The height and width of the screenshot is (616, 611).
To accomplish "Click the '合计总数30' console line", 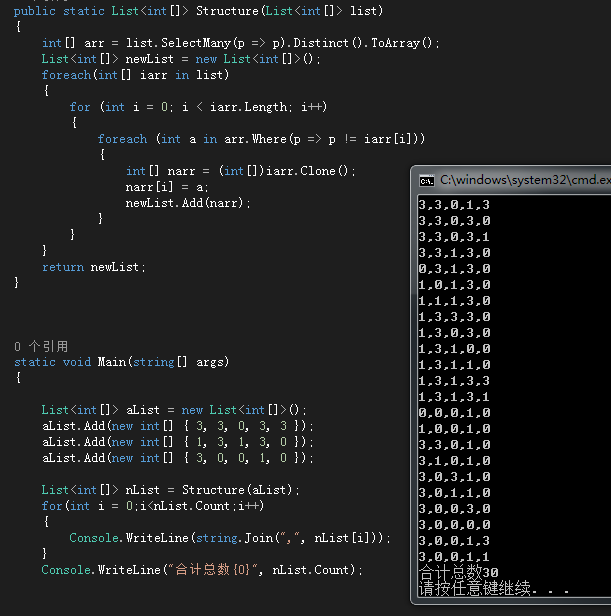I will pyautogui.click(x=459, y=572).
